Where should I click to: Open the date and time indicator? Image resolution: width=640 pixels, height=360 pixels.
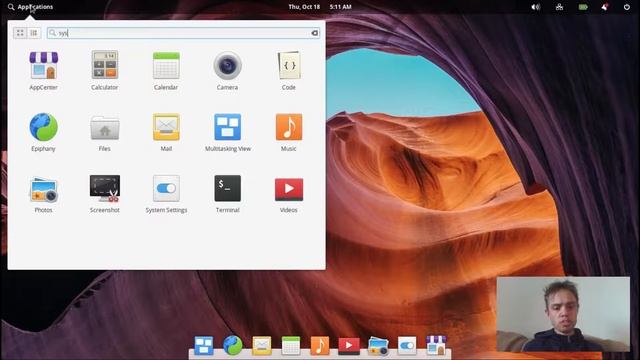pos(320,7)
